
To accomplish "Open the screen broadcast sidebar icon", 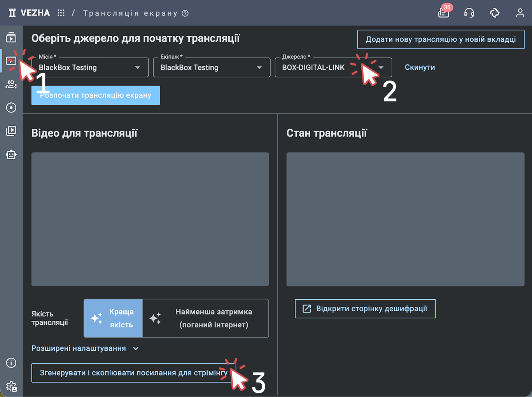I will point(11,61).
